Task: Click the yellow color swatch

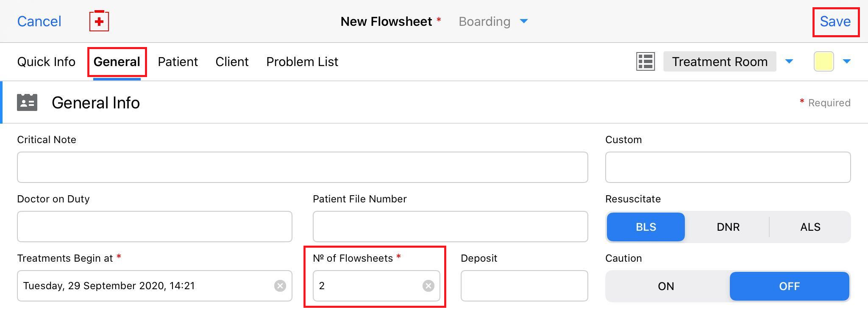Action: click(823, 61)
